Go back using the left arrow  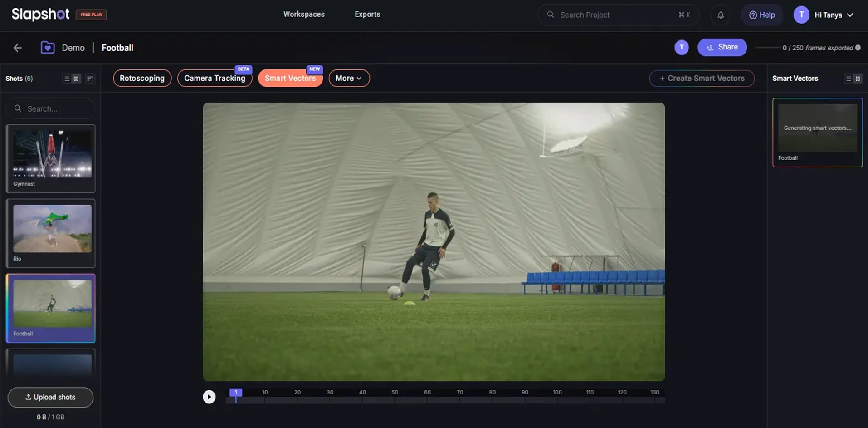click(x=18, y=48)
